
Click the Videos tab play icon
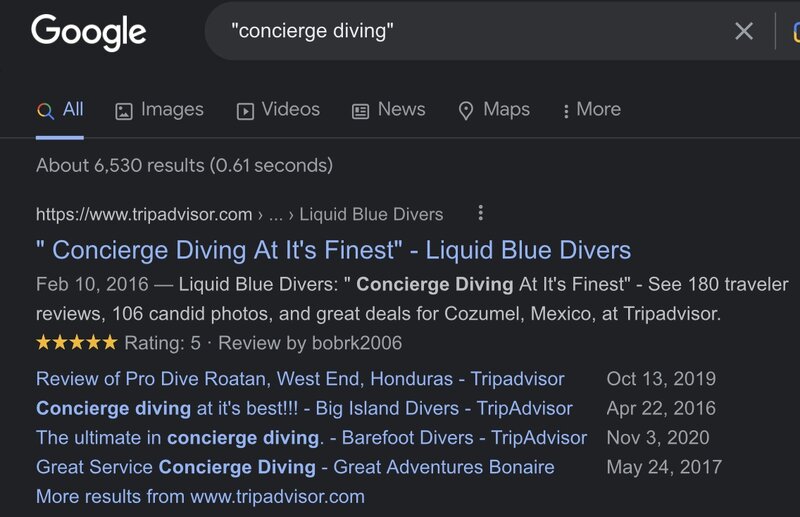(x=245, y=111)
